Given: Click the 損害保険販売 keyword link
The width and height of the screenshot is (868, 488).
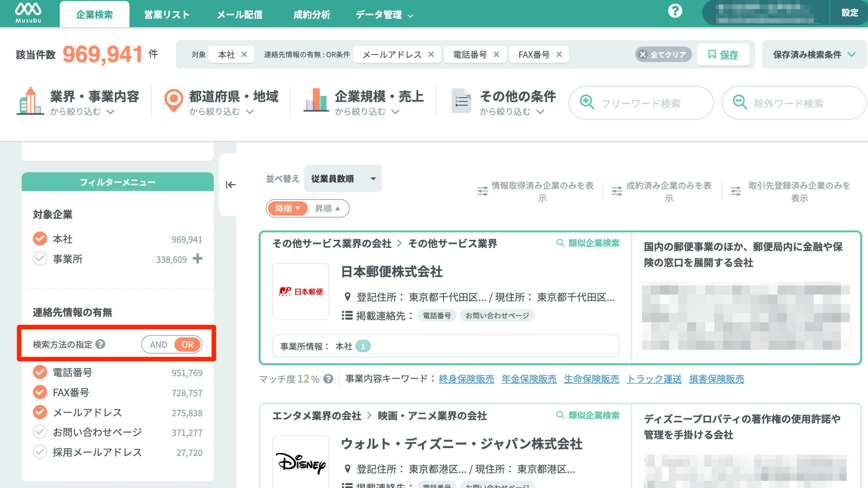Looking at the screenshot, I should point(717,379).
